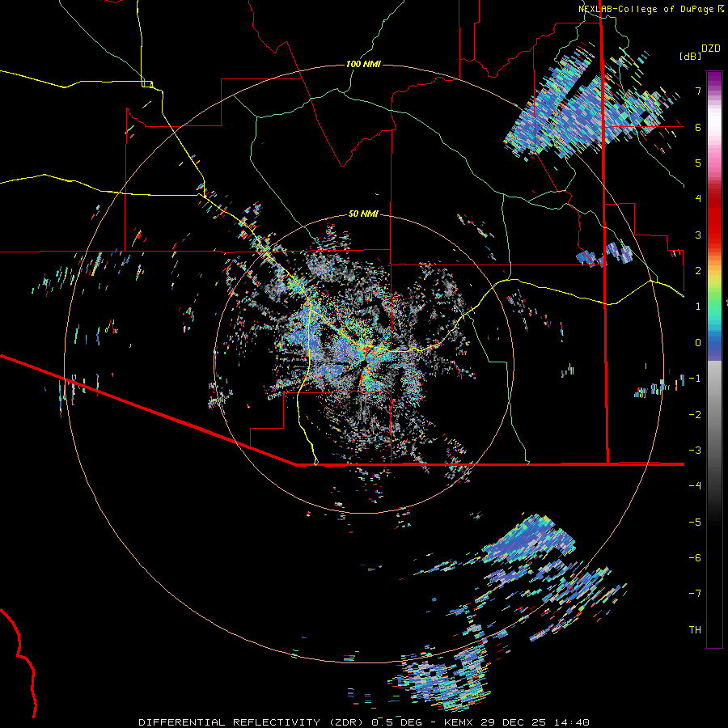Click the -2 value on color scale

click(x=695, y=415)
